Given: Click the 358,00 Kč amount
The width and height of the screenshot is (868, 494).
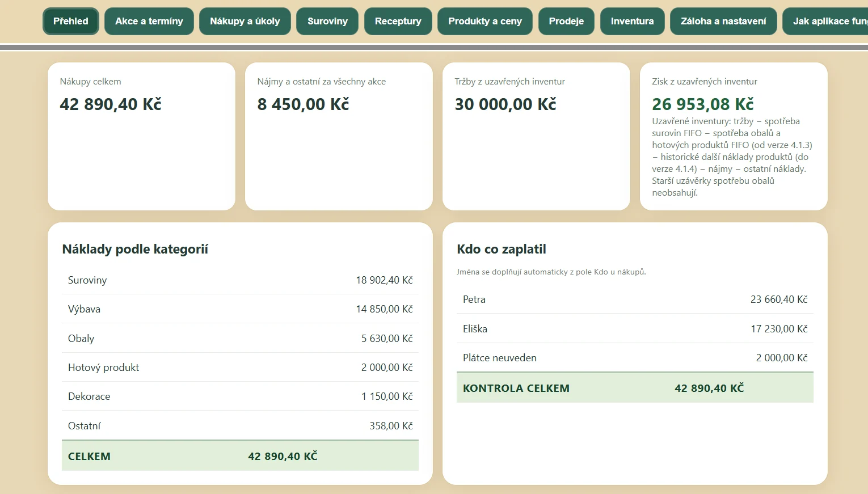Looking at the screenshot, I should [391, 426].
